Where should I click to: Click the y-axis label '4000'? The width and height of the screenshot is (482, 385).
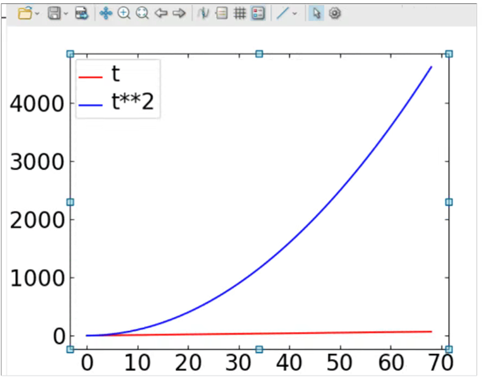(x=37, y=104)
